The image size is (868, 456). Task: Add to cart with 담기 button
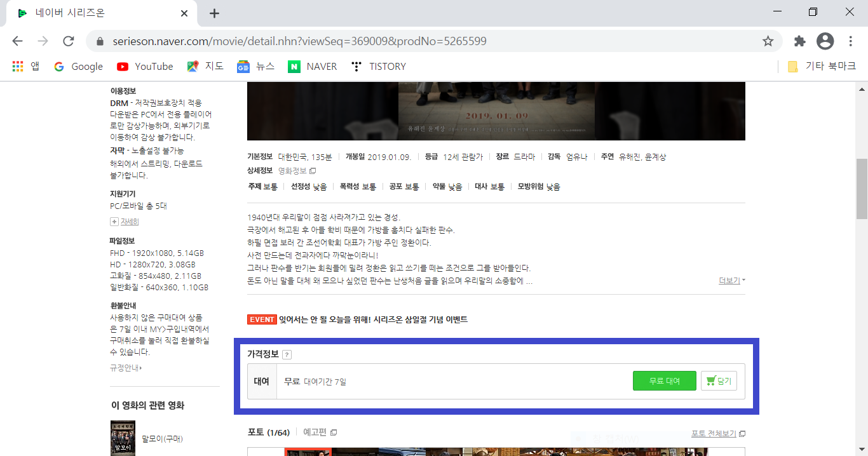(719, 381)
